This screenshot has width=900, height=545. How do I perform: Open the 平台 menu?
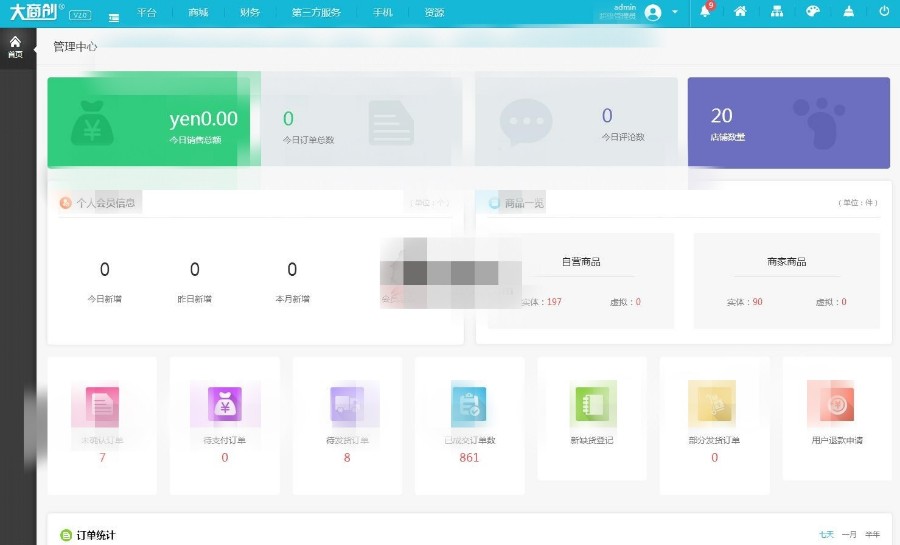point(147,12)
